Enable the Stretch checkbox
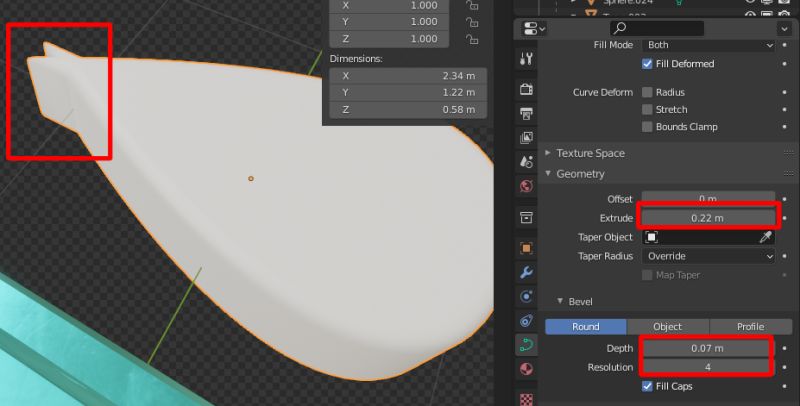The width and height of the screenshot is (800, 406). point(647,110)
